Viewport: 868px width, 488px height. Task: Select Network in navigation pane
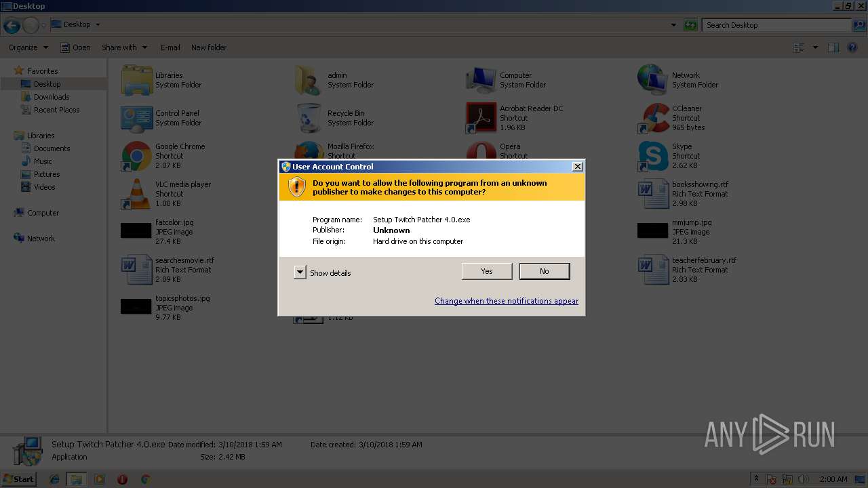pyautogui.click(x=41, y=239)
